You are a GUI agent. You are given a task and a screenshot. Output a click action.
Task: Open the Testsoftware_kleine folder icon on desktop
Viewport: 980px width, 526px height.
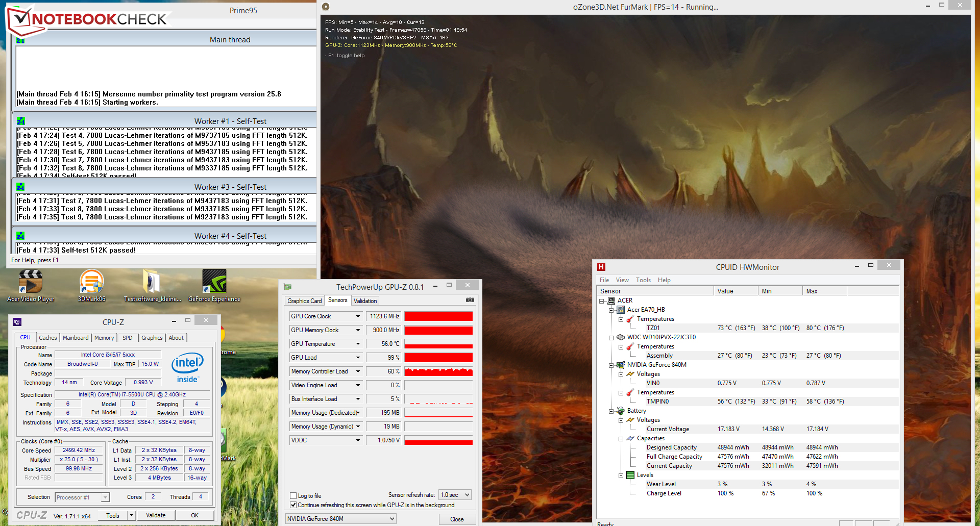tap(152, 286)
